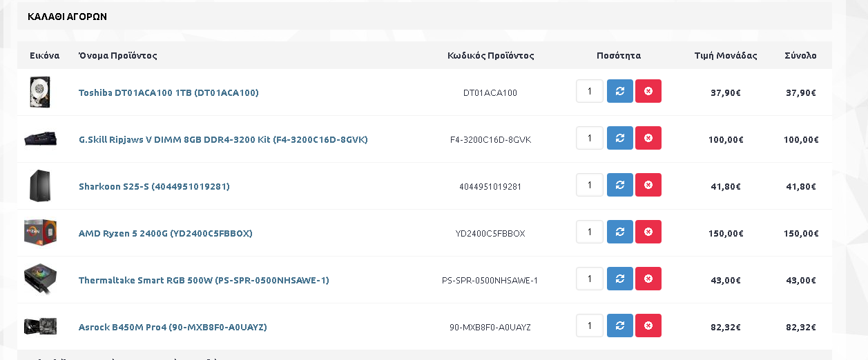Remove G.Skill Ripjaws V from cart
Viewport: 868px width, 360px height.
point(648,138)
